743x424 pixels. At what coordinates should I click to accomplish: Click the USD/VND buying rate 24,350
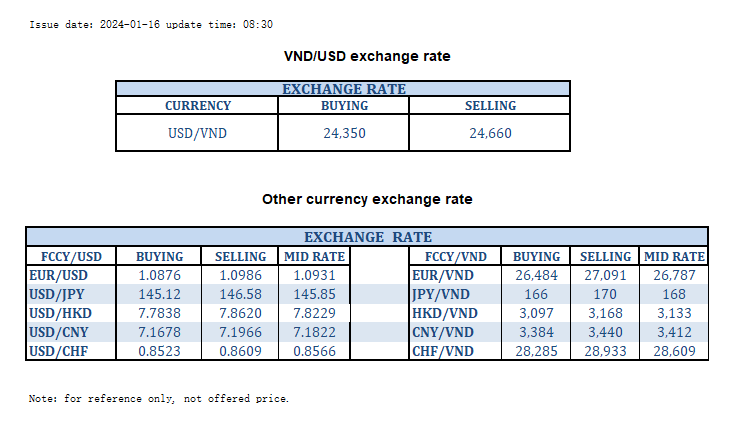click(343, 133)
